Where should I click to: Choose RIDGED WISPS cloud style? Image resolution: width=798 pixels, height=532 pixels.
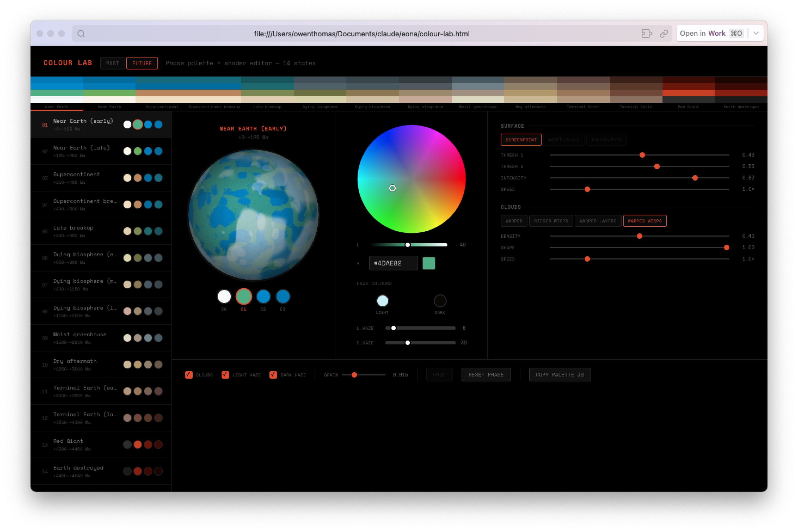coord(551,221)
